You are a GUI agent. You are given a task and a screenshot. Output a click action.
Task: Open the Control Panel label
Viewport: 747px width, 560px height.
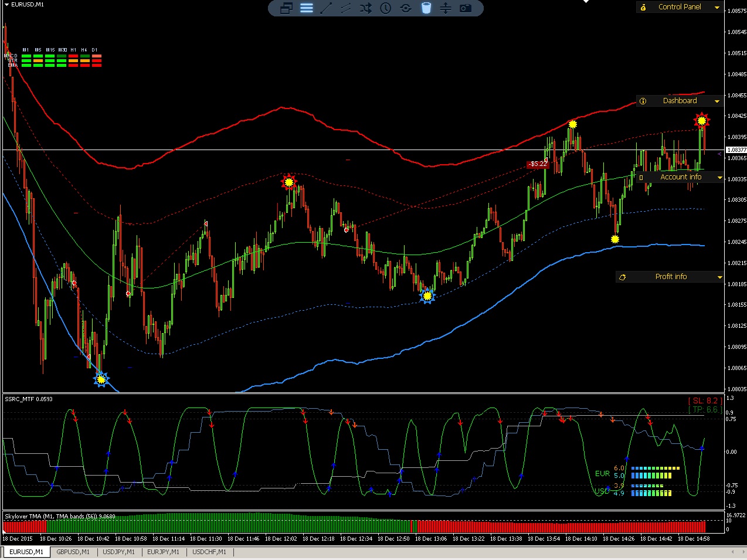click(x=680, y=7)
